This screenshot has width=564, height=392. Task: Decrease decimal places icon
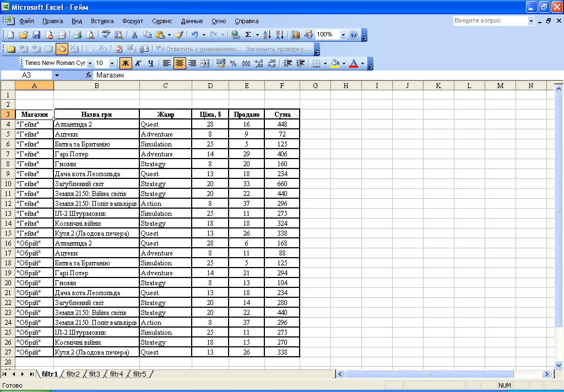[272, 63]
